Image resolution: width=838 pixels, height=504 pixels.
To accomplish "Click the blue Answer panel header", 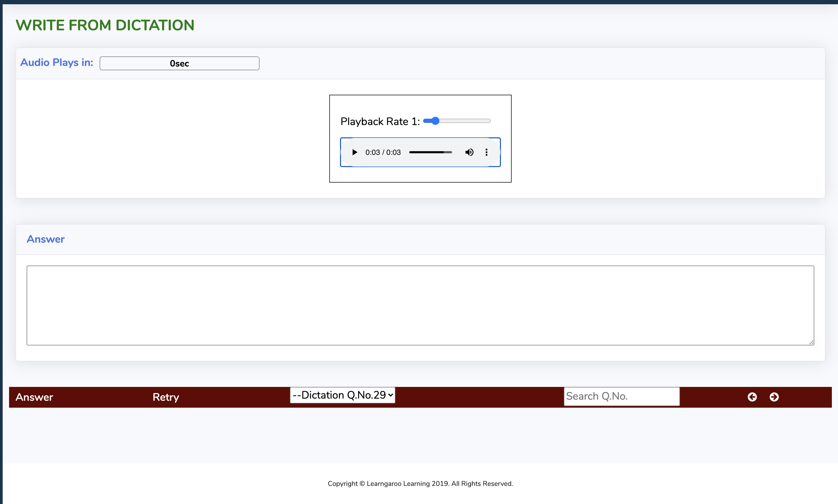I will [46, 239].
